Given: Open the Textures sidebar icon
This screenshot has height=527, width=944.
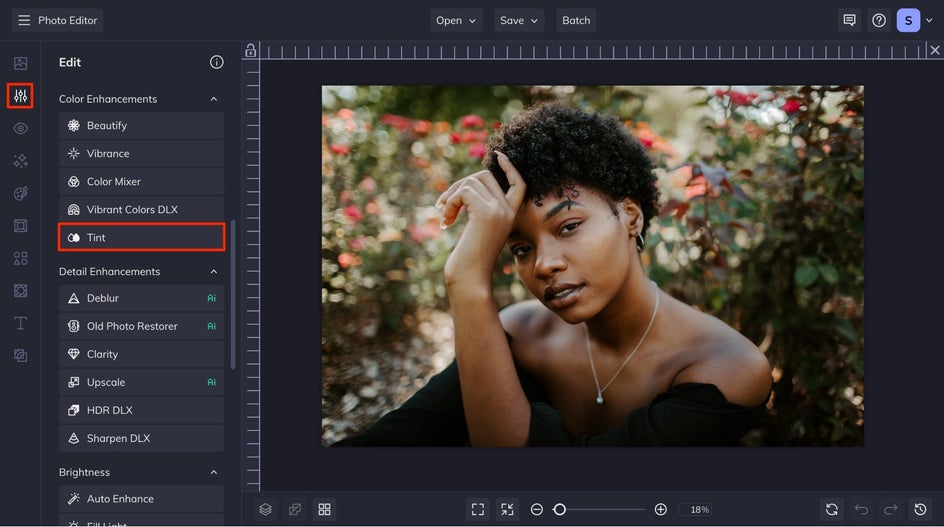Looking at the screenshot, I should click(20, 291).
